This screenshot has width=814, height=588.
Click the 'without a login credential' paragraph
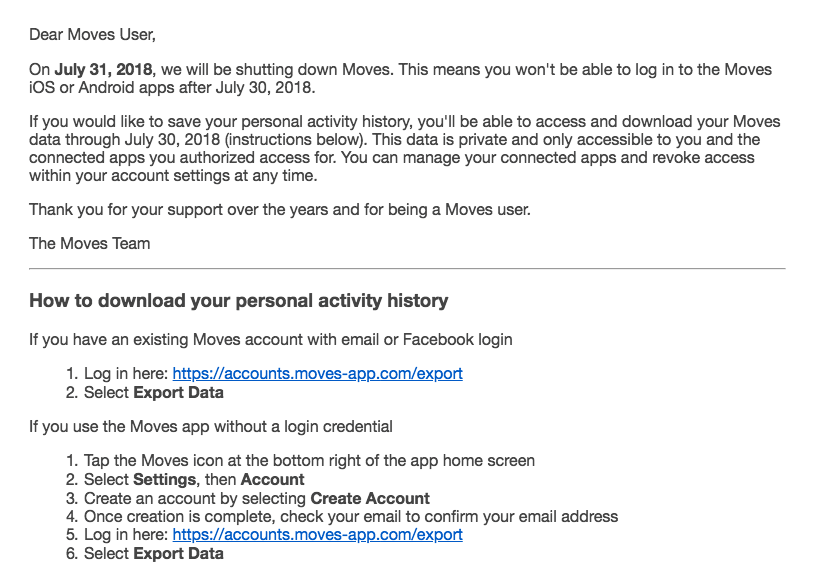[x=210, y=426]
